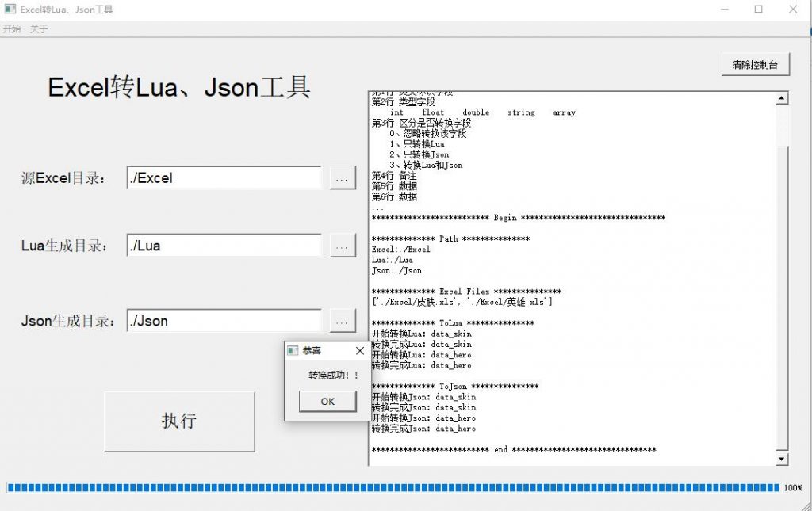Viewport: 812px width, 511px height.
Task: Maximize the Excel转Lua window
Action: [758, 10]
